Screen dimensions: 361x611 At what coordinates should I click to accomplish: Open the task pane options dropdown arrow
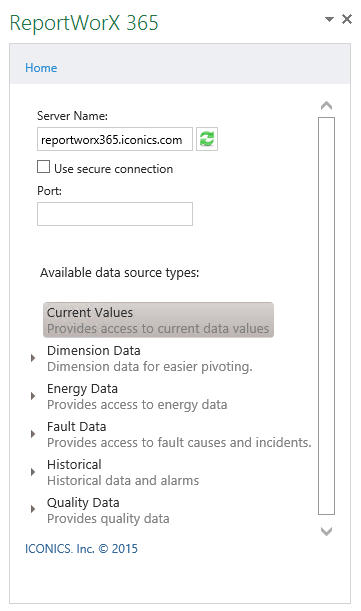tap(329, 19)
